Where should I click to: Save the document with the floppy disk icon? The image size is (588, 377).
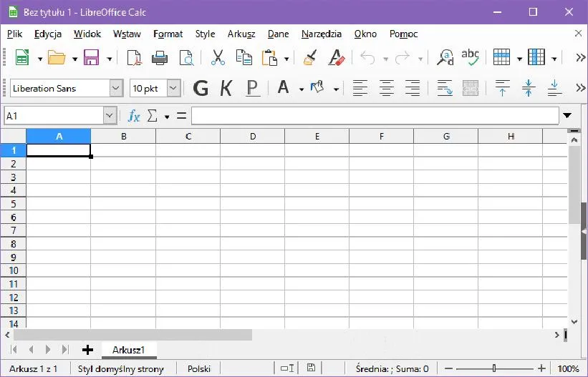91,58
